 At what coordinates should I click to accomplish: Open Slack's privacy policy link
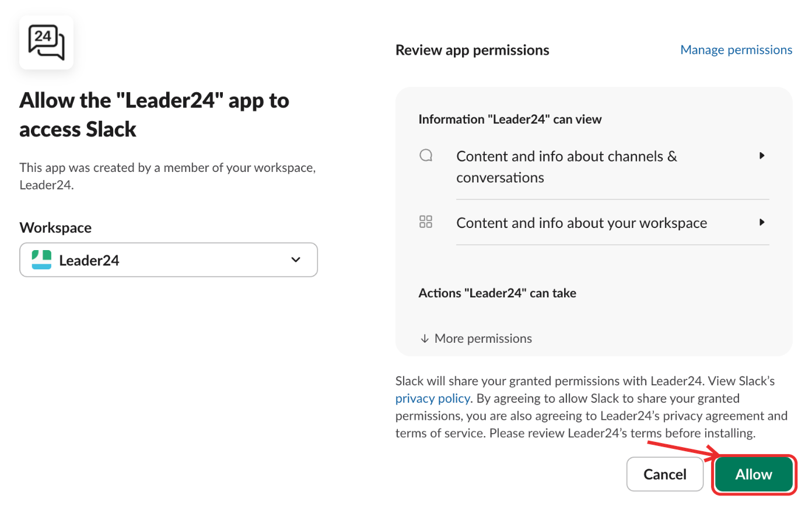(432, 399)
